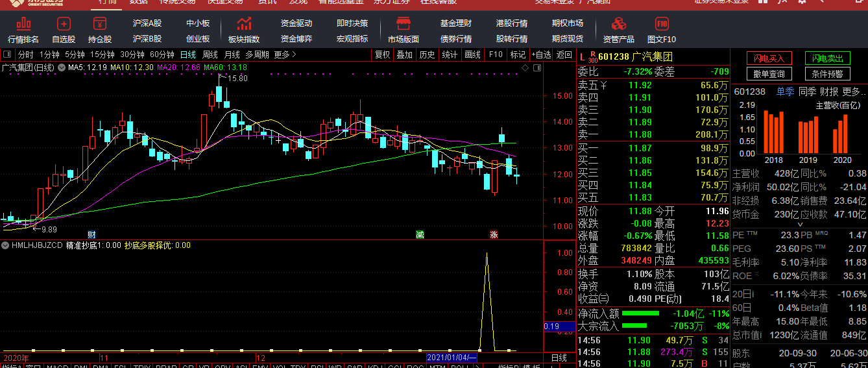Toggle 叠加 overlay comparison

pyautogui.click(x=404, y=55)
